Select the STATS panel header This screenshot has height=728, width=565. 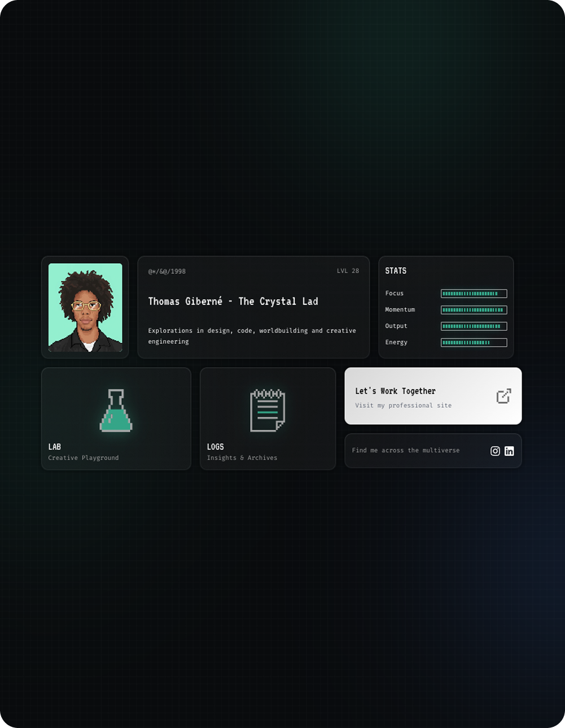[395, 271]
